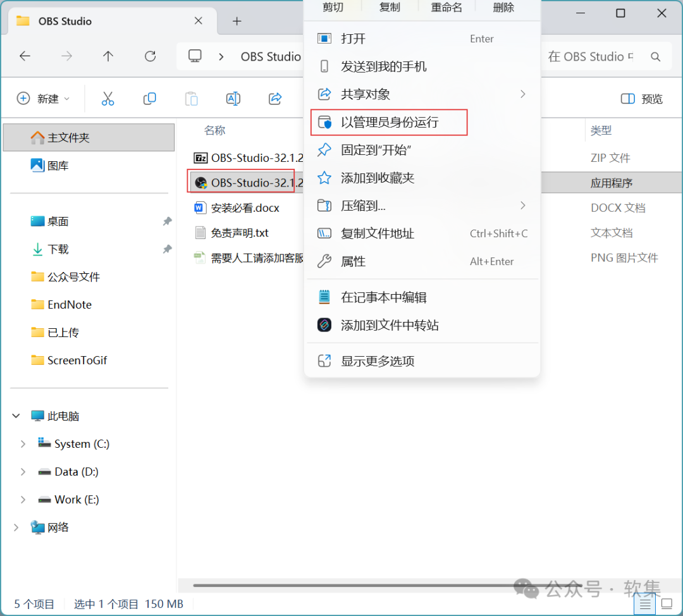Screen dimensions: 683x616
Task: Expand the Compress to submenu arrow
Action: coord(523,205)
